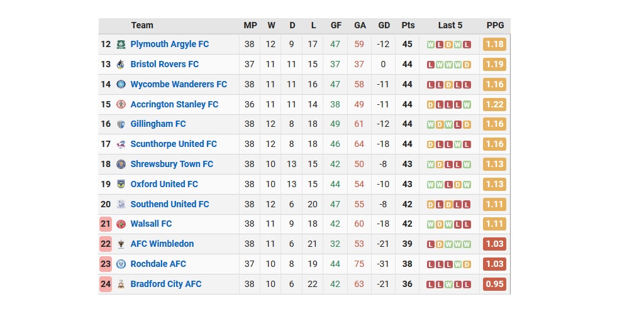Open the Shrewsbury Town FC team link
This screenshot has height=314, width=644.
[172, 165]
